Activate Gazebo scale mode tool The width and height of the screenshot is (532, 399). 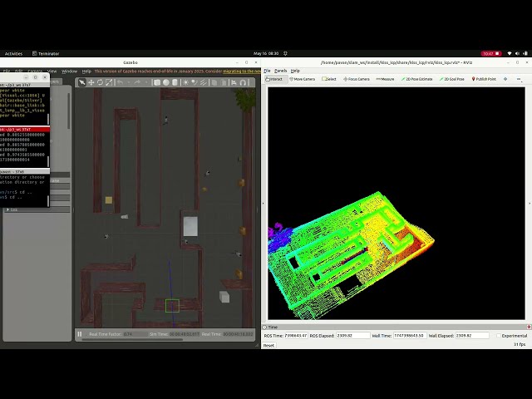point(109,82)
